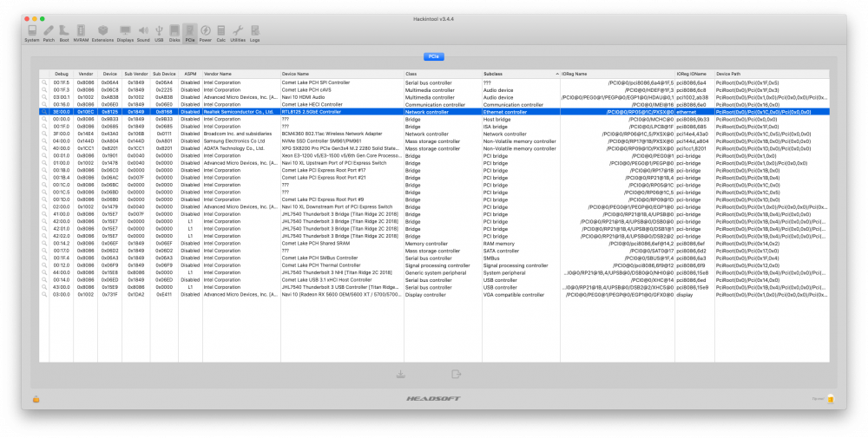Click magnifier icon for Comet Lake PCH SPI Controller
868x438 pixels.
(43, 83)
